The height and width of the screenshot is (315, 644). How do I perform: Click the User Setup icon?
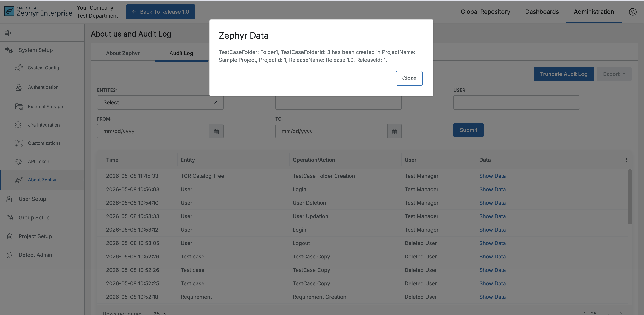[x=10, y=199]
